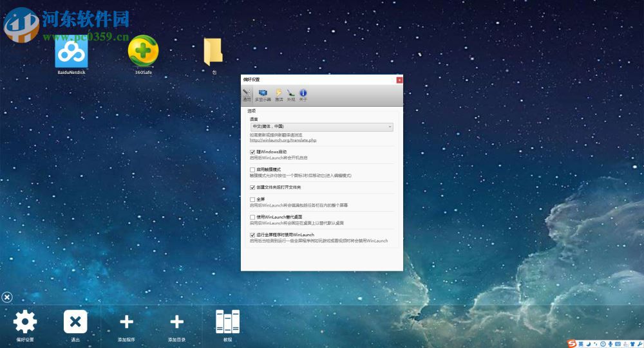Screen dimensions: 644x348
Task: Open the BaiduNetdisk launcher icon
Action: tap(71, 53)
